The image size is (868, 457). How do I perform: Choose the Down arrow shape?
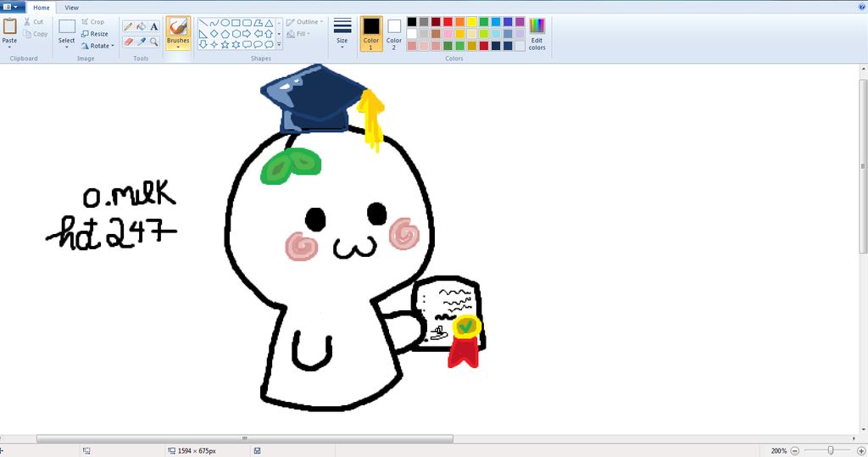click(203, 44)
